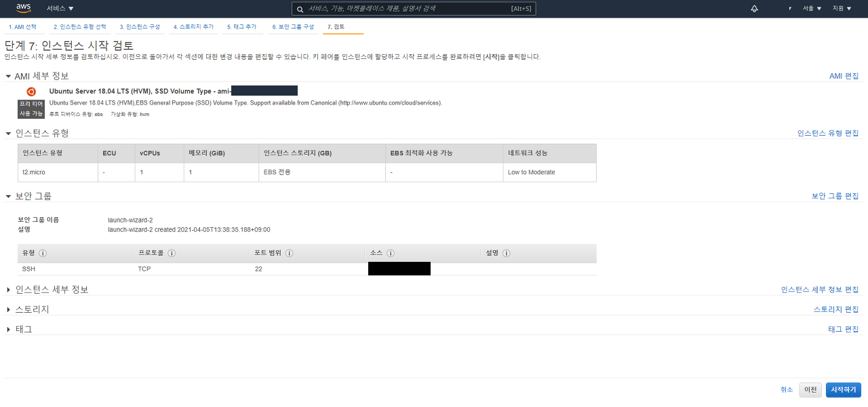Click the search magnifier icon

(x=300, y=9)
